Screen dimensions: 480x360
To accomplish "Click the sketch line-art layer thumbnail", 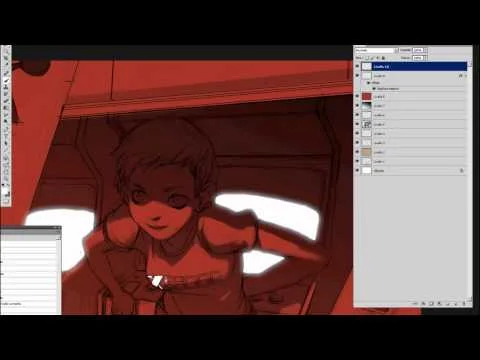I will point(367,124).
